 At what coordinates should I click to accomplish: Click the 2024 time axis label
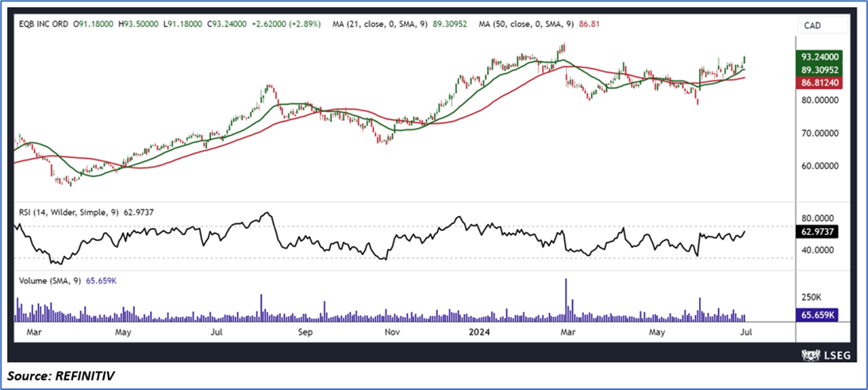coord(479,333)
